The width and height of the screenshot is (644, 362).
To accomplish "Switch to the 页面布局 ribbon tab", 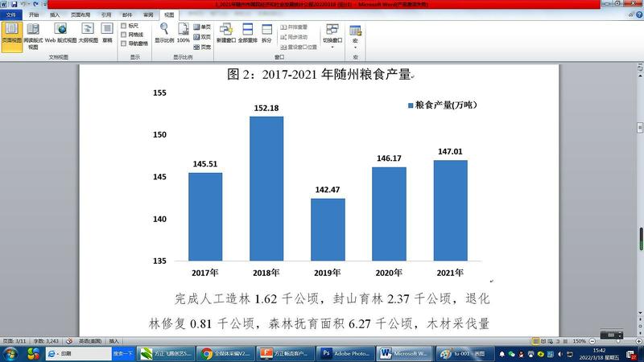I will pos(80,14).
